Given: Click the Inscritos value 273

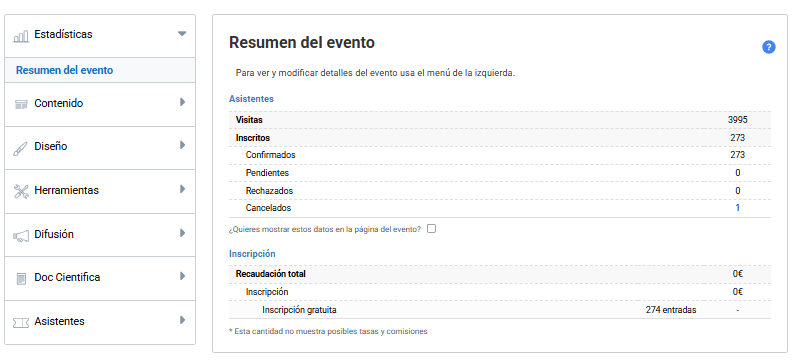Looking at the screenshot, I should click(738, 138).
